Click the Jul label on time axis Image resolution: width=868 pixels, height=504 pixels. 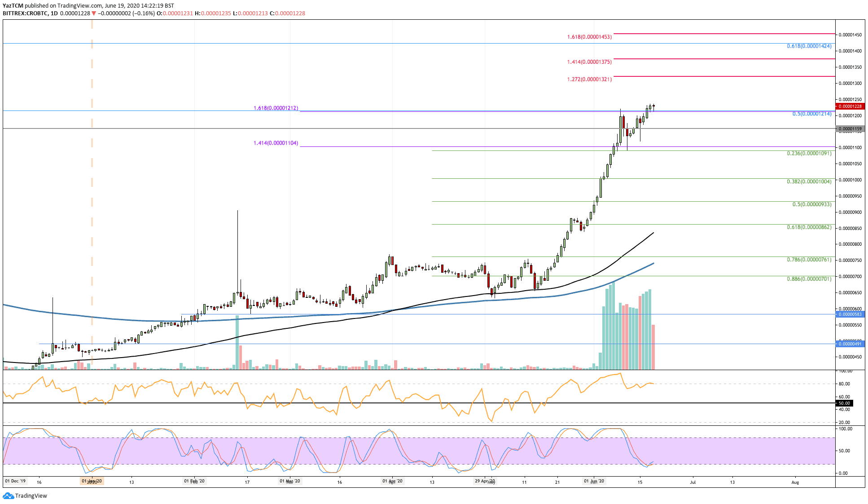point(693,482)
